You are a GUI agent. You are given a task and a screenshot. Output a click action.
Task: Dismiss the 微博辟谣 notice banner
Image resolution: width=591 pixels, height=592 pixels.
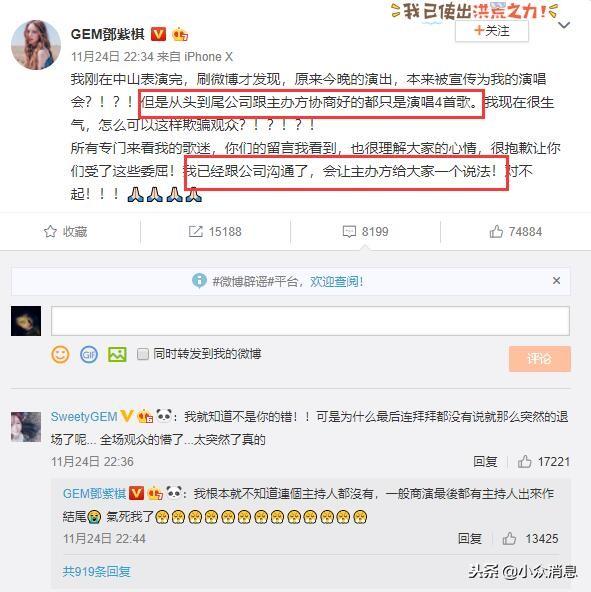556,281
